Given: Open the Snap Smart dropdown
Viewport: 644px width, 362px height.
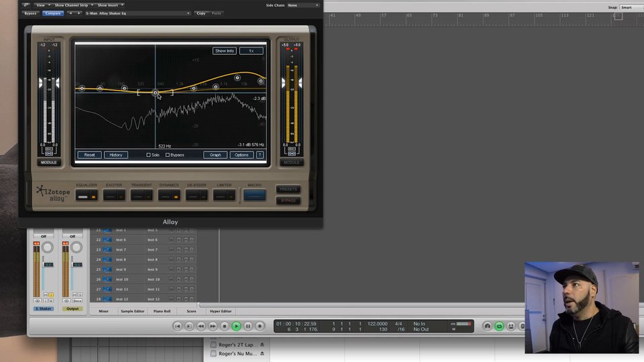Looking at the screenshot, I should 631,7.
